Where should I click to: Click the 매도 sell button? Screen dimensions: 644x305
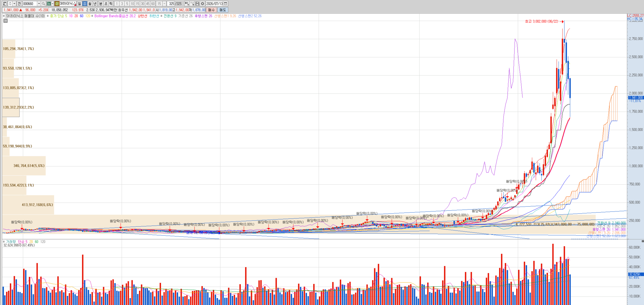[223, 10]
